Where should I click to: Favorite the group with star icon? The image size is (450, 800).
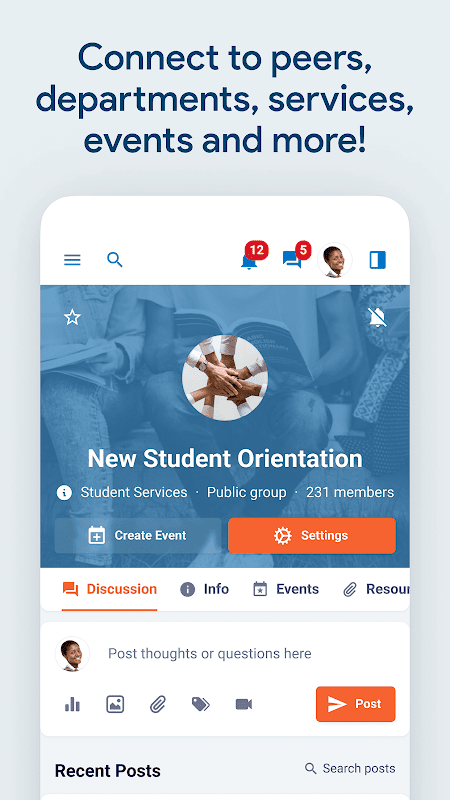[x=72, y=318]
